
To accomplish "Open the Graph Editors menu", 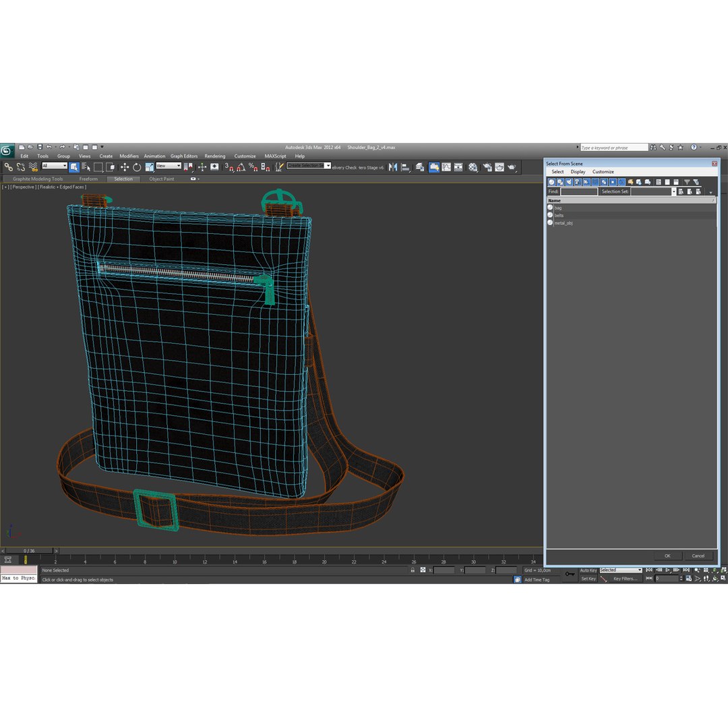I will (184, 156).
